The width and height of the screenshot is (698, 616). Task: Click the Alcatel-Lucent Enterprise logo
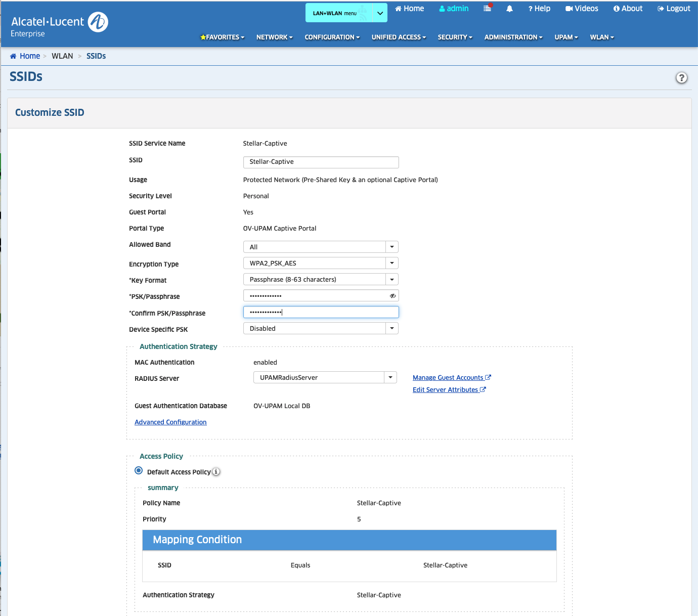pos(59,25)
